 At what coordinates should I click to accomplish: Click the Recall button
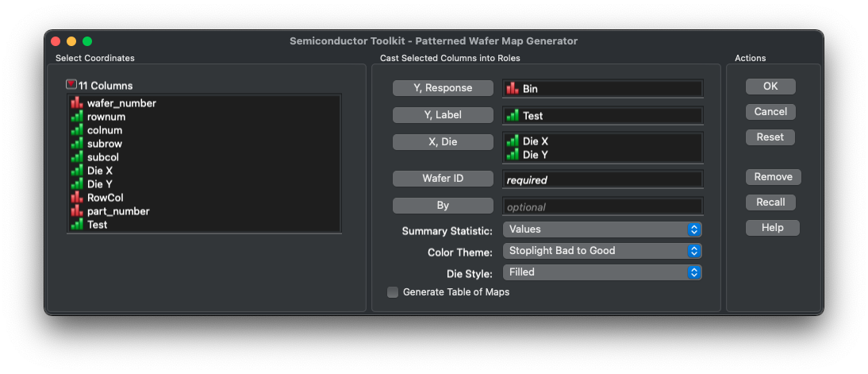770,202
